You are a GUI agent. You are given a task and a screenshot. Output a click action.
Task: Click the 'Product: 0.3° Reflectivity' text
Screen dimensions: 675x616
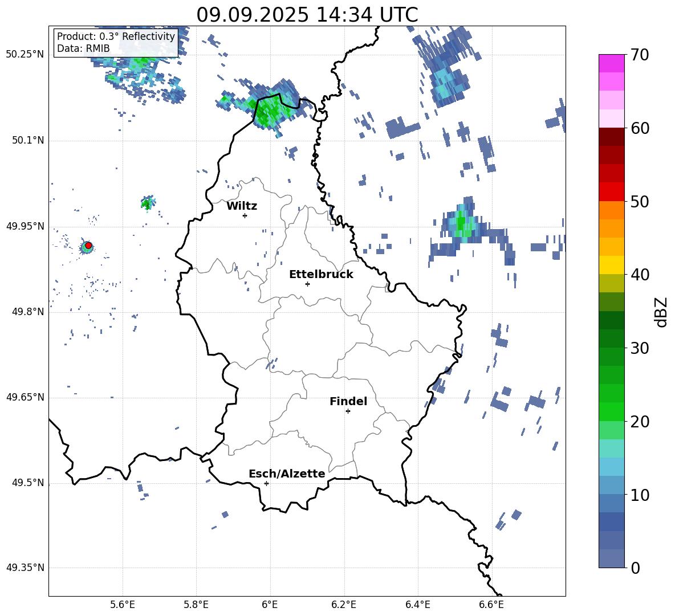[x=116, y=36]
